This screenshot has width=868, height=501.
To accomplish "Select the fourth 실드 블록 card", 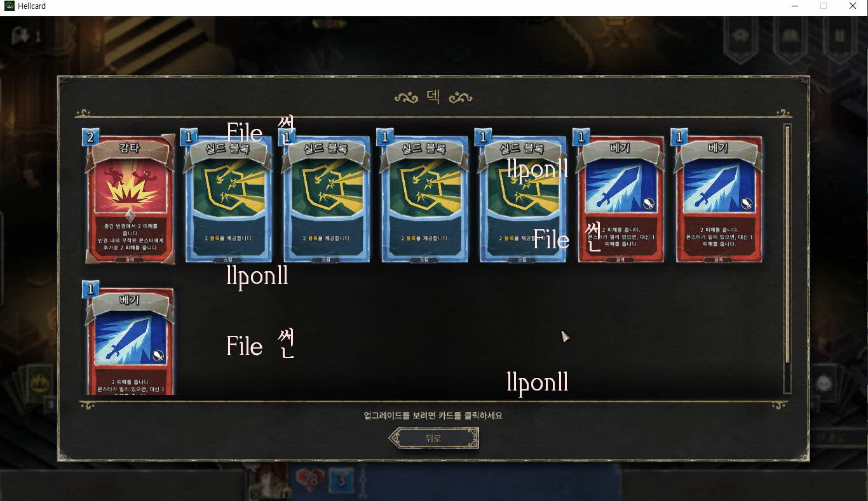I will (522, 199).
